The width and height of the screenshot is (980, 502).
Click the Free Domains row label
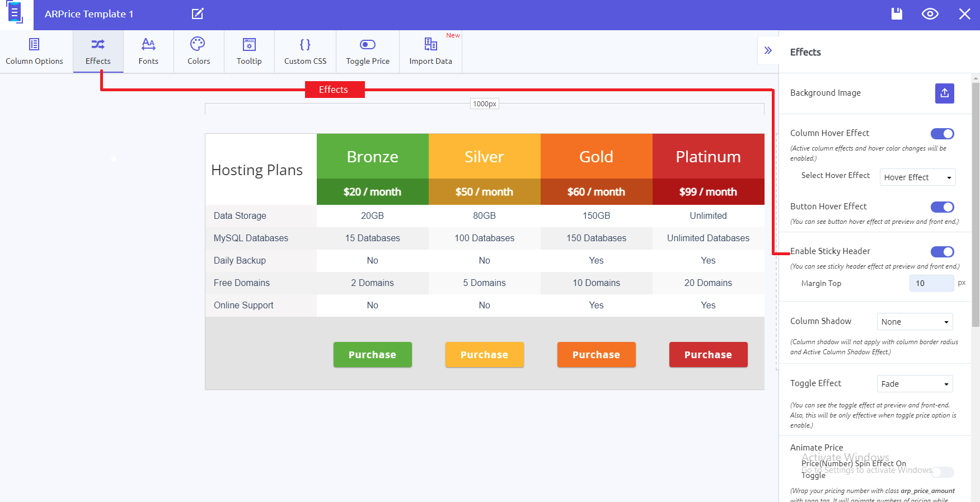point(242,283)
